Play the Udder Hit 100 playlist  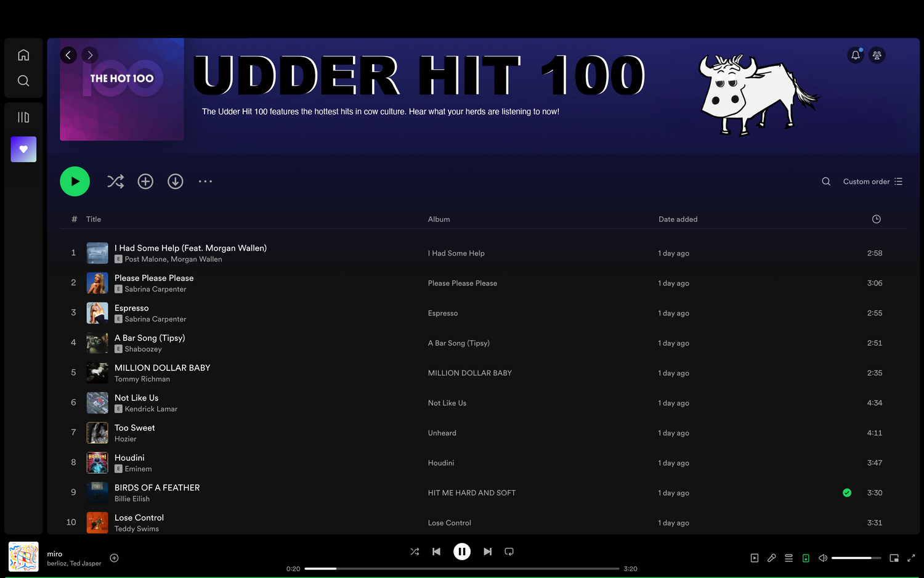pyautogui.click(x=75, y=181)
